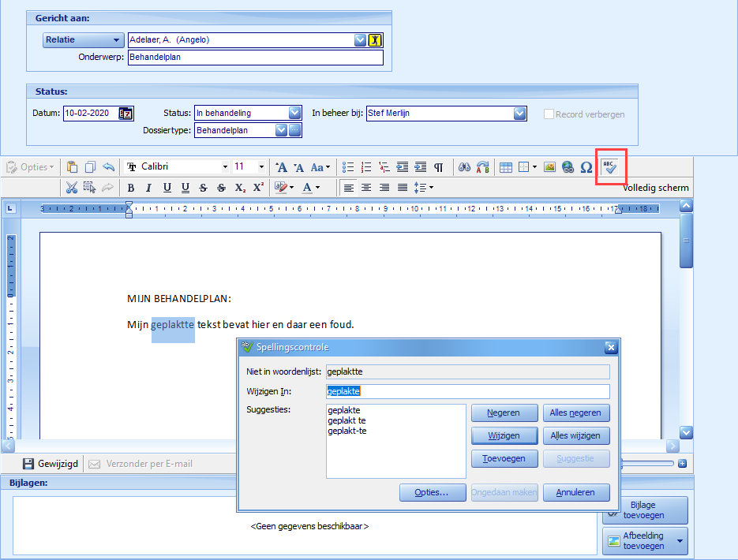The image size is (738, 560).
Task: Insert a special symbol via Omega icon
Action: click(586, 167)
